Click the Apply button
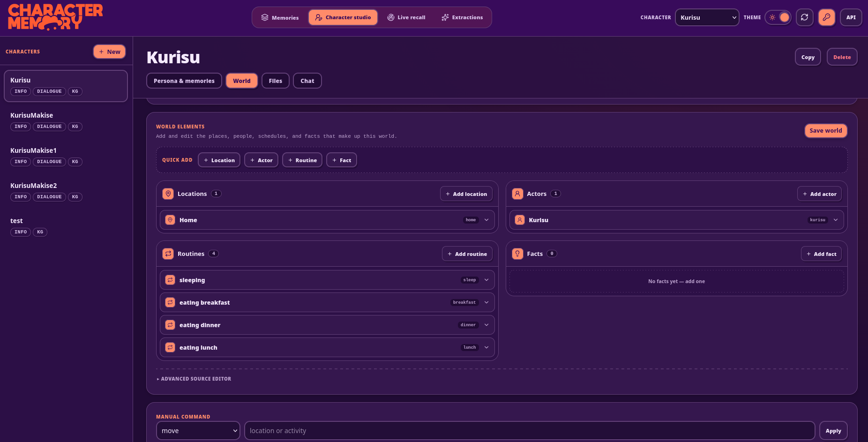The height and width of the screenshot is (442, 868). (x=833, y=431)
